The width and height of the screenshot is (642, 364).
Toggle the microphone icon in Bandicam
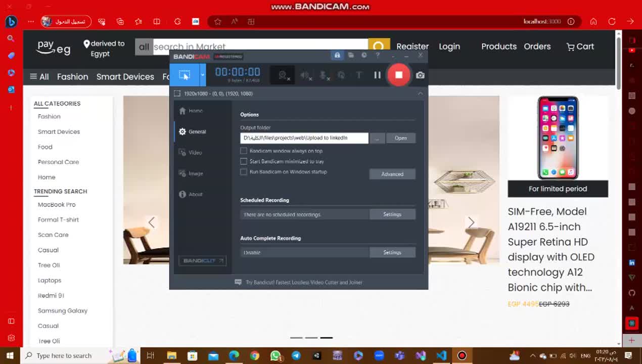click(x=324, y=75)
